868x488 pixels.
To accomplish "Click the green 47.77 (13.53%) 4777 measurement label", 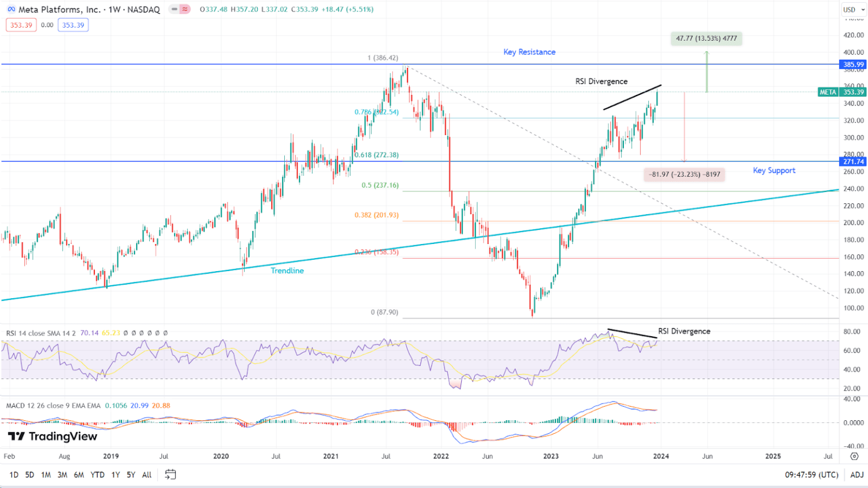I will (x=706, y=38).
